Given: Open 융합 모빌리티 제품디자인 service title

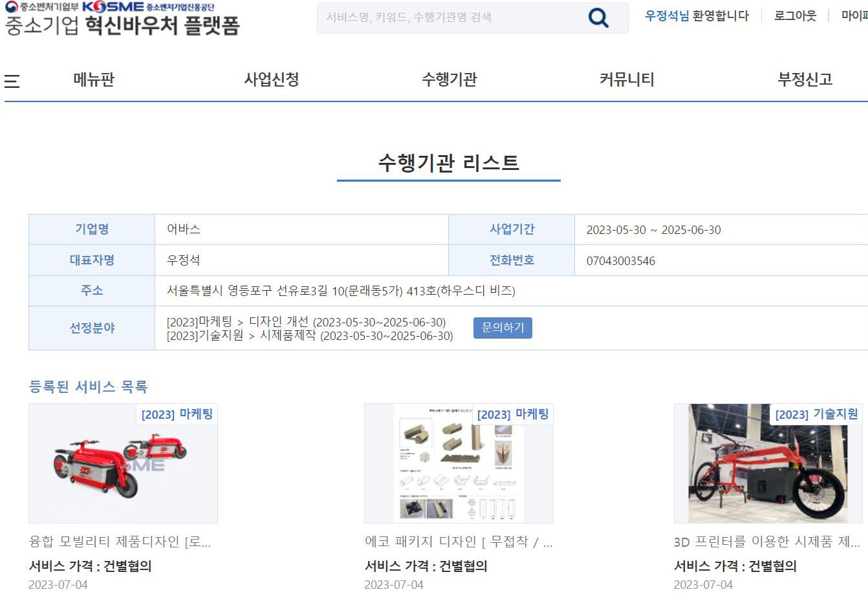Looking at the screenshot, I should point(120,542).
